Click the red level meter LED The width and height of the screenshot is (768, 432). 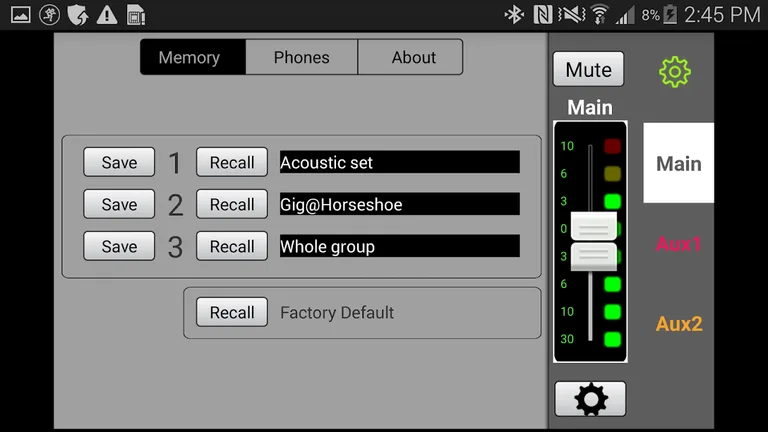click(x=612, y=146)
